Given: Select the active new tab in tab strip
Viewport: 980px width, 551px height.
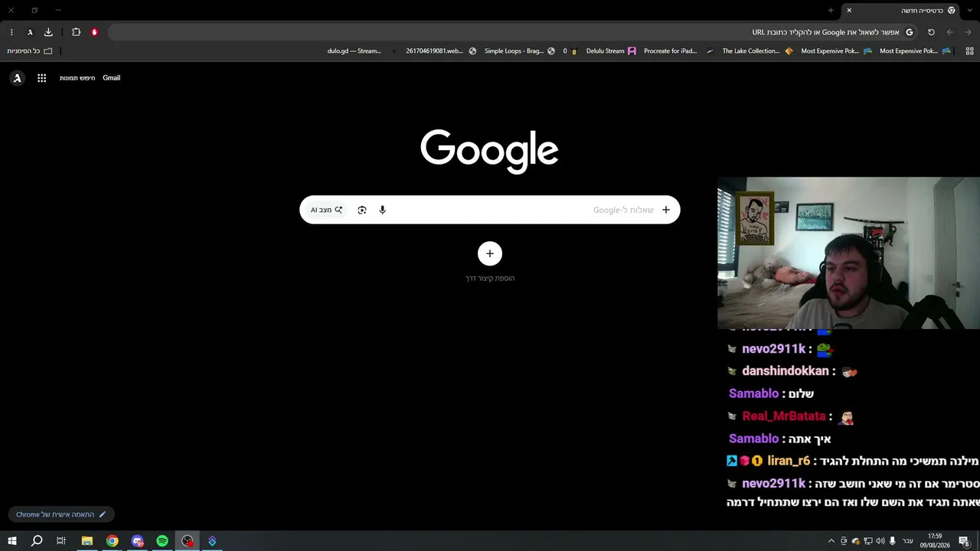Looking at the screenshot, I should (x=901, y=10).
